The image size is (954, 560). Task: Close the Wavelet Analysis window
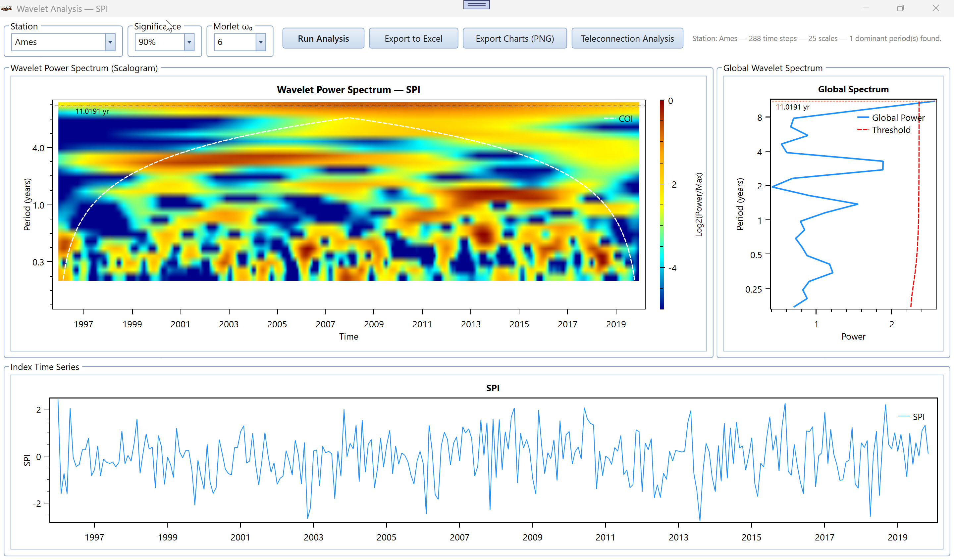coord(935,8)
